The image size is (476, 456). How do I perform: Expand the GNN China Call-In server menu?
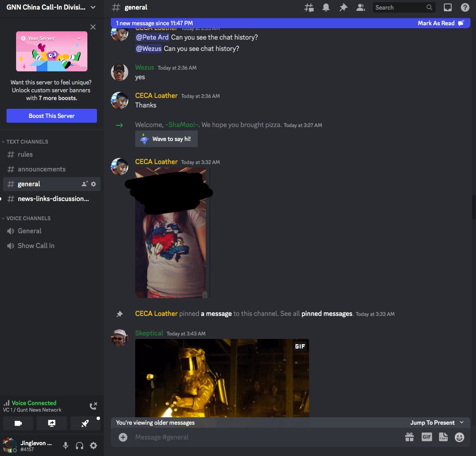point(51,7)
